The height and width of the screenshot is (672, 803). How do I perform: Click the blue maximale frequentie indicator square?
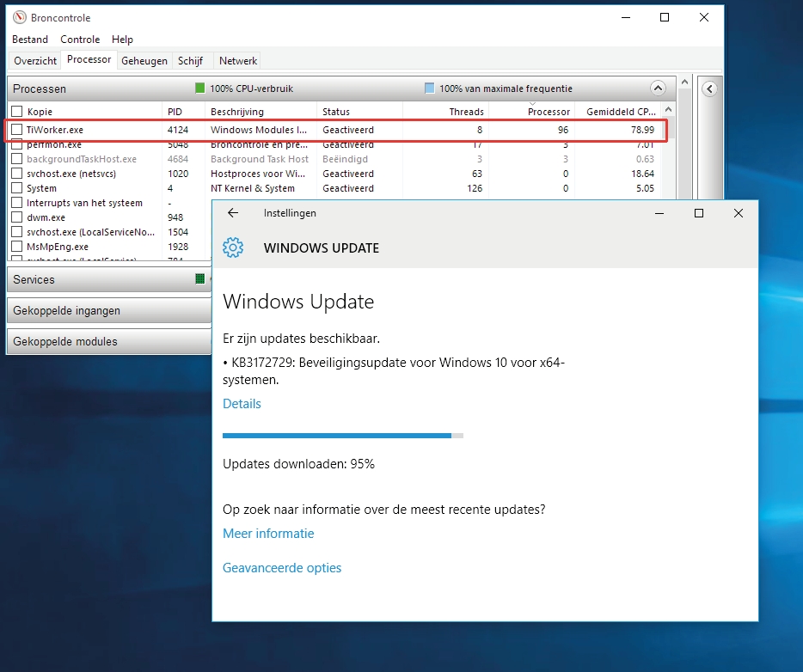coord(429,89)
